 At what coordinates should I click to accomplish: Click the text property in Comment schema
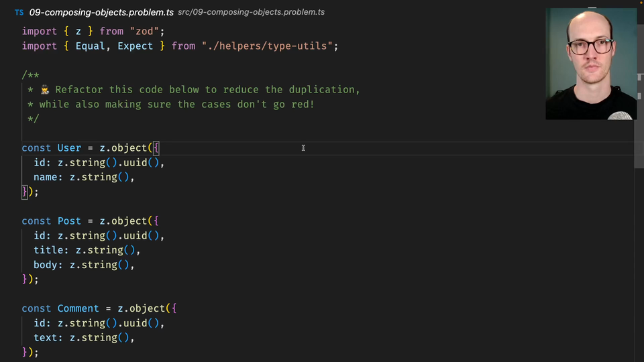[45, 338]
